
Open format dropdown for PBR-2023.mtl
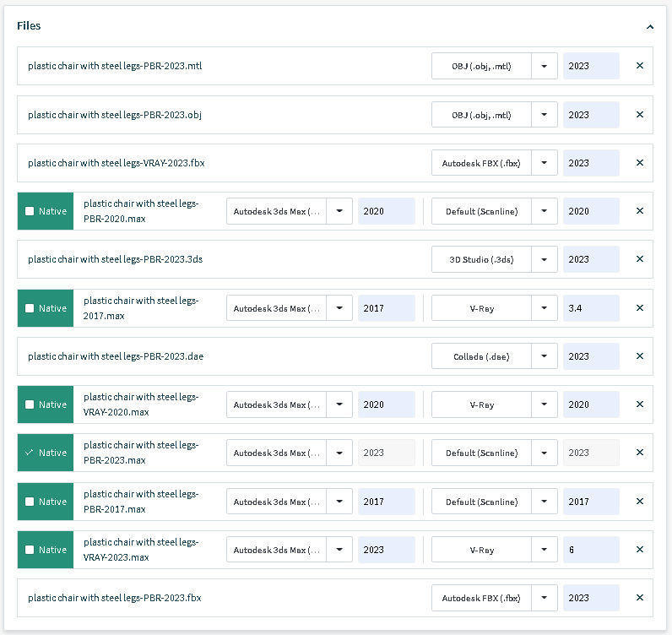[545, 66]
